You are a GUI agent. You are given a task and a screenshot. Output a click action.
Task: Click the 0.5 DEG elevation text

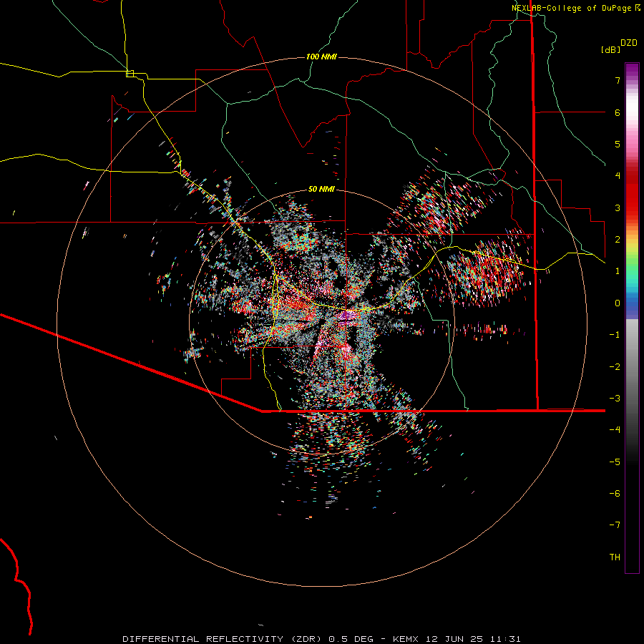[x=351, y=639]
